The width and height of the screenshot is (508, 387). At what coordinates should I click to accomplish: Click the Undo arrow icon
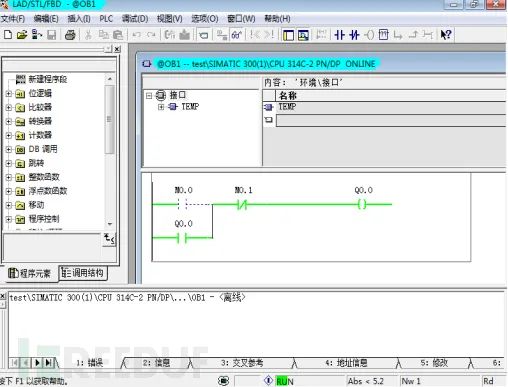click(x=136, y=35)
